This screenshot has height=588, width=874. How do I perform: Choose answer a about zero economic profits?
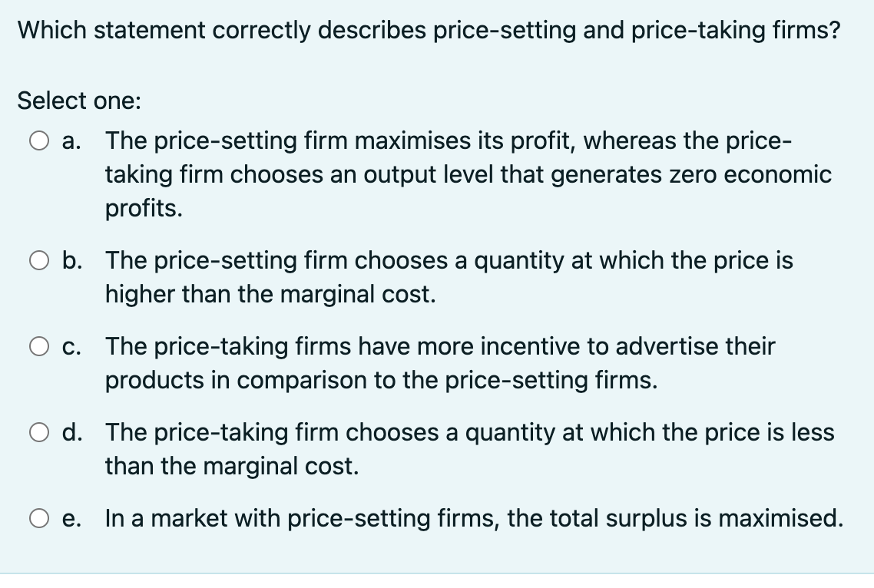[x=38, y=141]
